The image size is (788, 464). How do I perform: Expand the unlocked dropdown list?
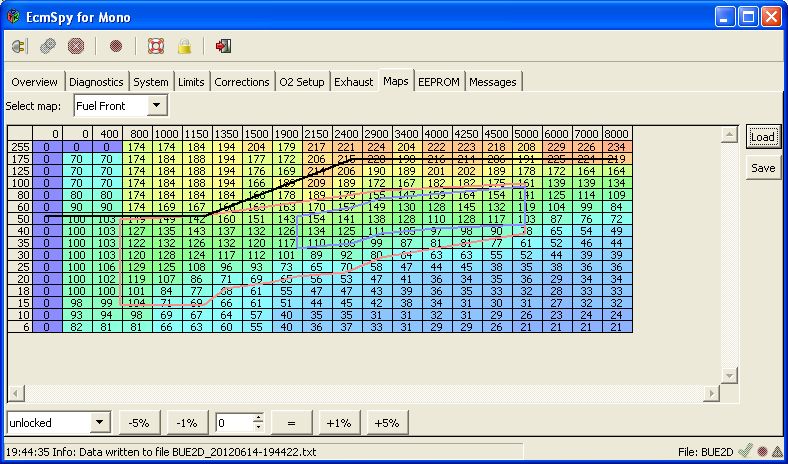[x=98, y=422]
